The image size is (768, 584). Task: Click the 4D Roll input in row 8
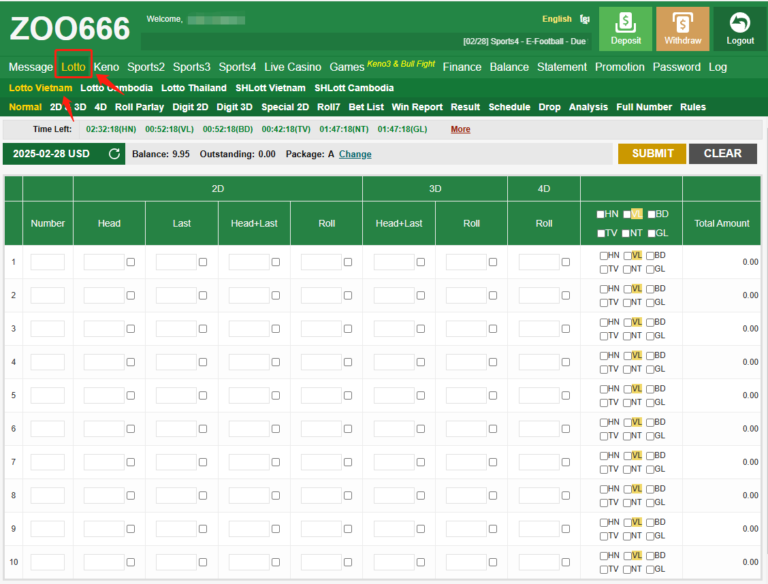tap(539, 495)
